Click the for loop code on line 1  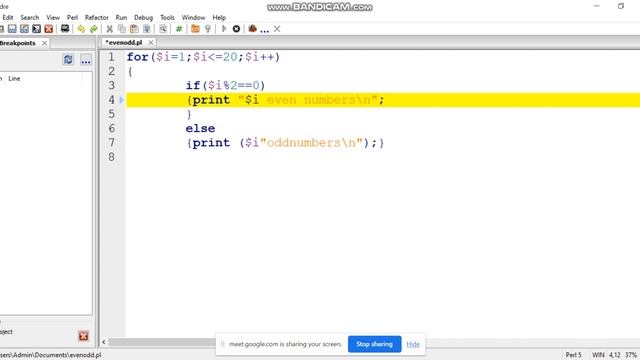click(203, 57)
